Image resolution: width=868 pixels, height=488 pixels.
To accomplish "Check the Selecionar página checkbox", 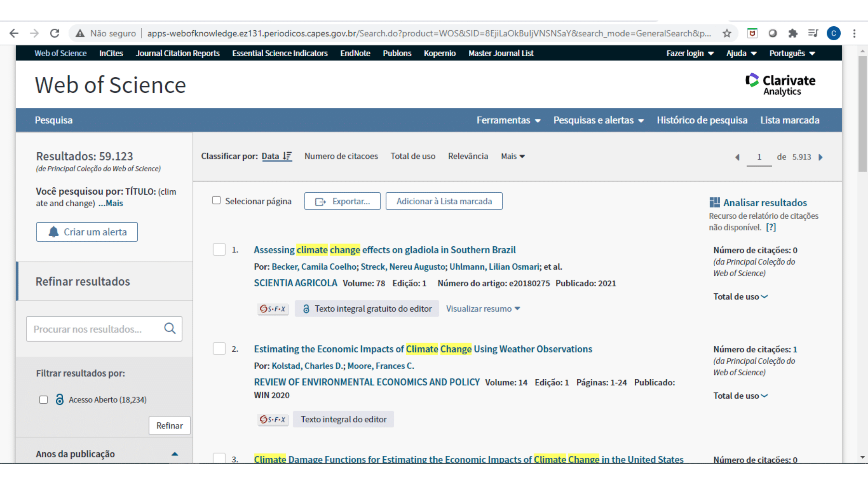I will (216, 200).
